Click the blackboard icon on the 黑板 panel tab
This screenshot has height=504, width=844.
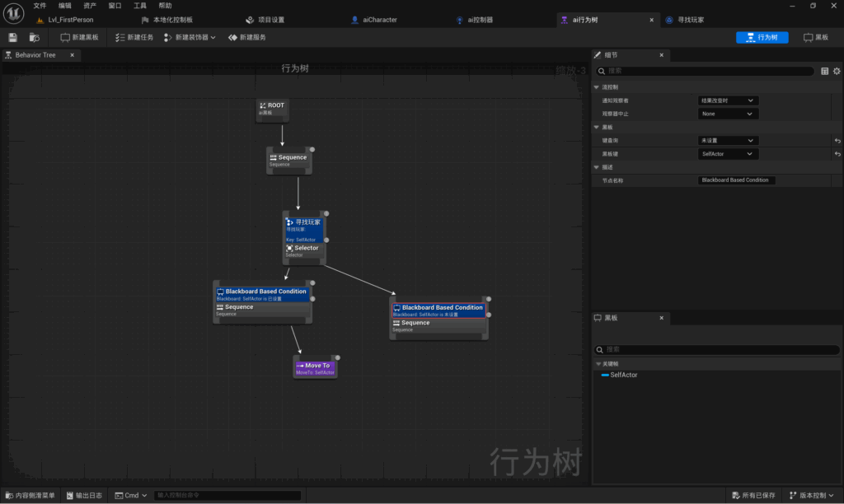[x=598, y=318]
